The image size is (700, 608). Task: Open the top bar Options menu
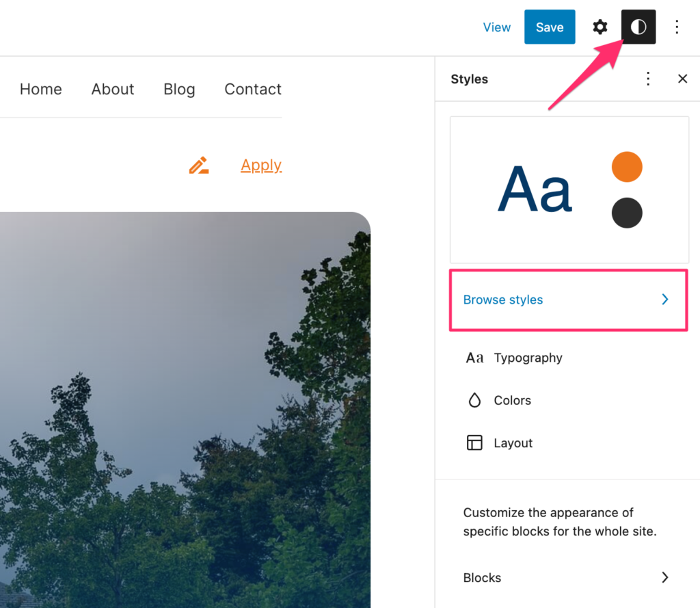pos(677,27)
